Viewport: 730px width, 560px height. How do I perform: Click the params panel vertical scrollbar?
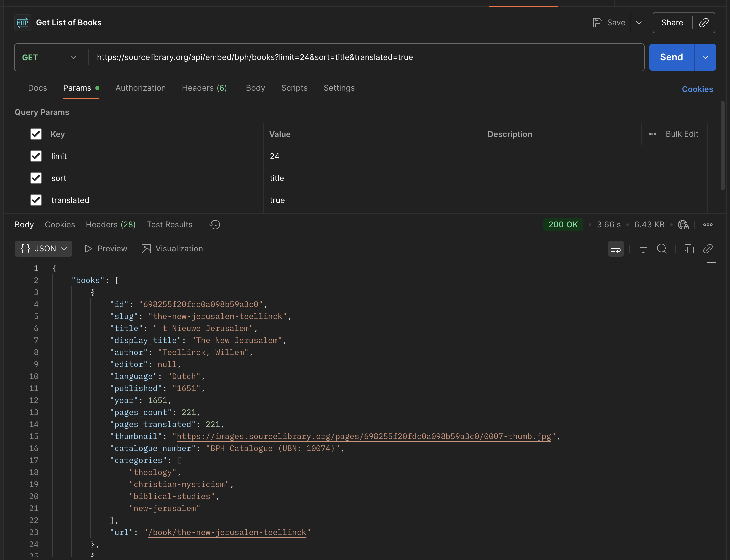[722, 145]
